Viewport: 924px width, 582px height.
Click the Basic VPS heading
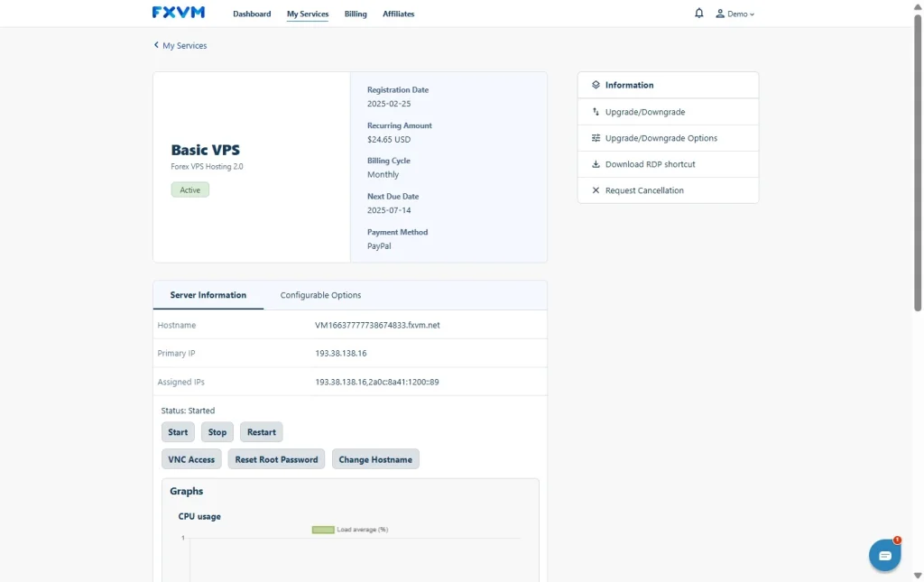pos(205,150)
